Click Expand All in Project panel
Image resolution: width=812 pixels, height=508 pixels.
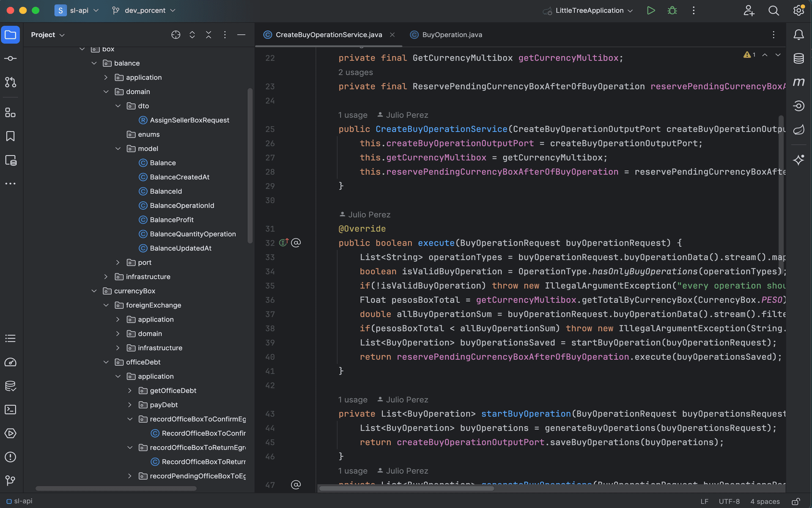[x=192, y=35]
